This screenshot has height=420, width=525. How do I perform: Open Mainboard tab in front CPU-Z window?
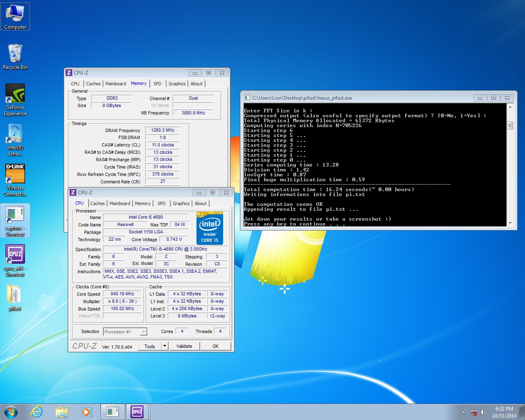pos(120,203)
